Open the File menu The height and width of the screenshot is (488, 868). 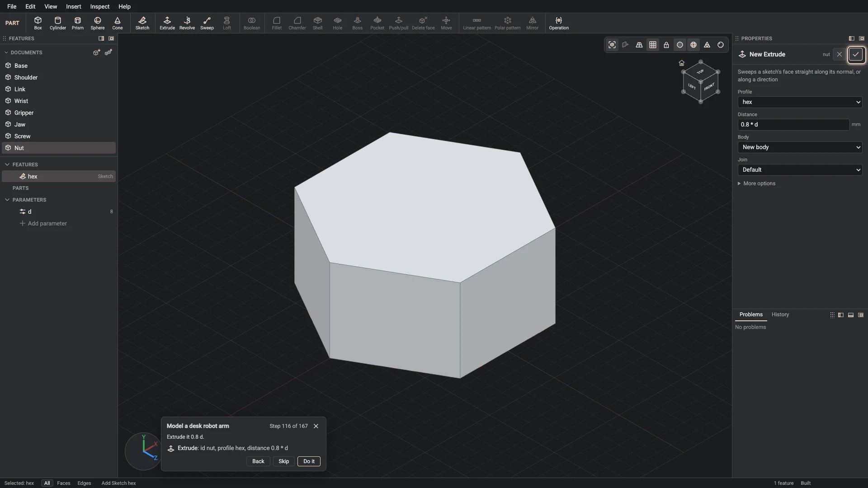pos(12,6)
